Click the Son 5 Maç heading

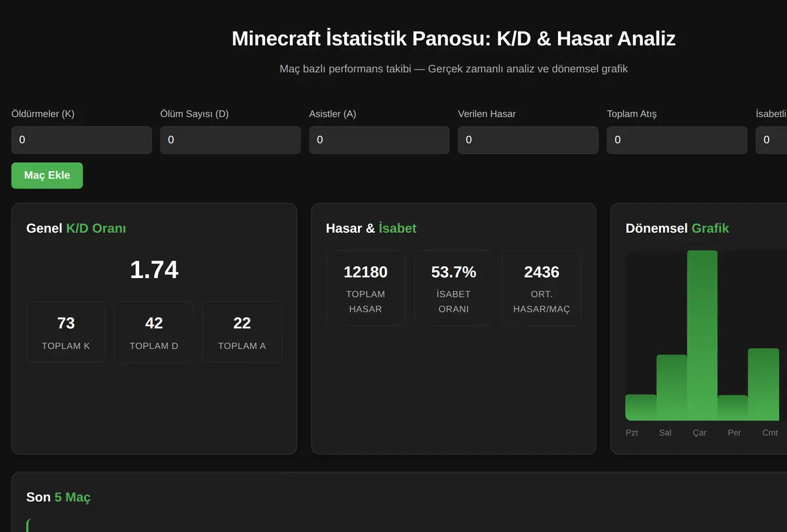(58, 497)
